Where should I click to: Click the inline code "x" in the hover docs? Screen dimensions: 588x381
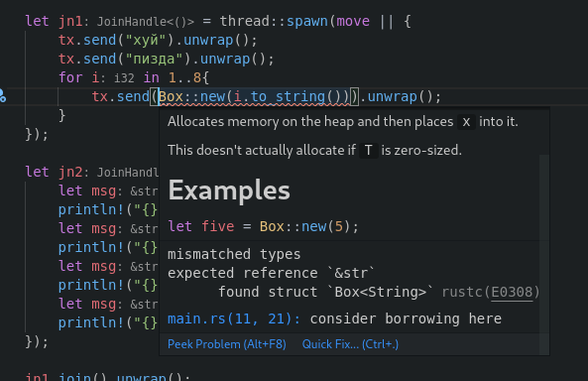pyautogui.click(x=466, y=122)
